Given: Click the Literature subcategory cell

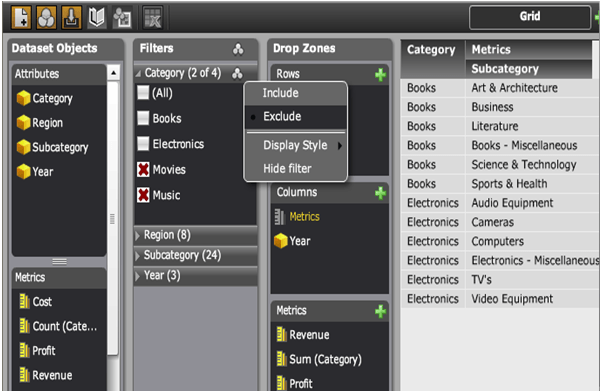Looking at the screenshot, I should point(532,126).
